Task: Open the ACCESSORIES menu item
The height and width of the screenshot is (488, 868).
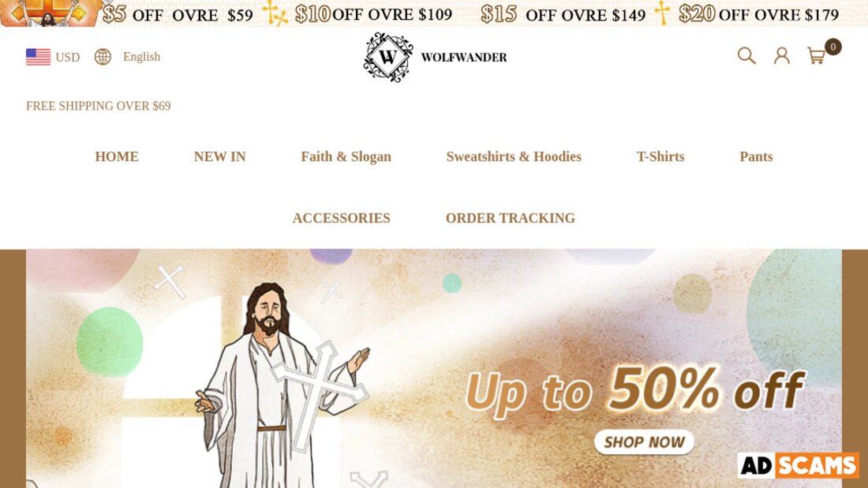Action: click(x=342, y=218)
